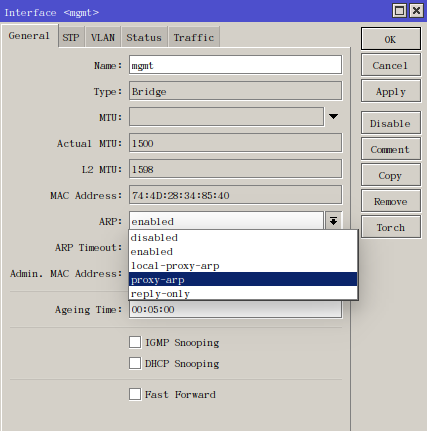Switch to the General tab

pyautogui.click(x=29, y=36)
